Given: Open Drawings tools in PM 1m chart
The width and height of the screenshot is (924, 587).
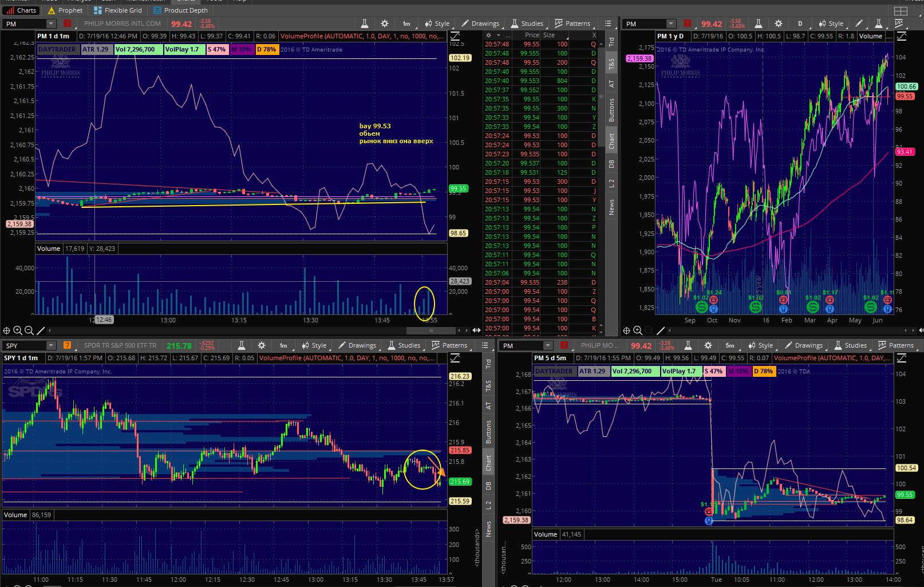Looking at the screenshot, I should [x=480, y=23].
